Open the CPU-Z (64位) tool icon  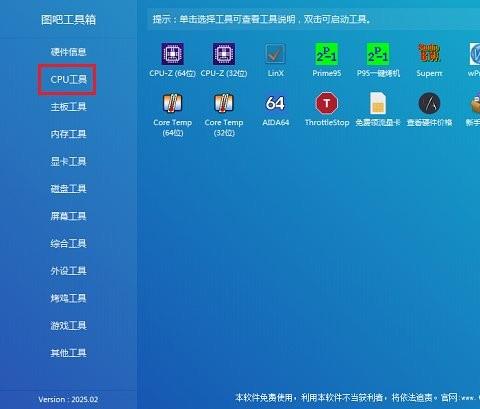[172, 54]
